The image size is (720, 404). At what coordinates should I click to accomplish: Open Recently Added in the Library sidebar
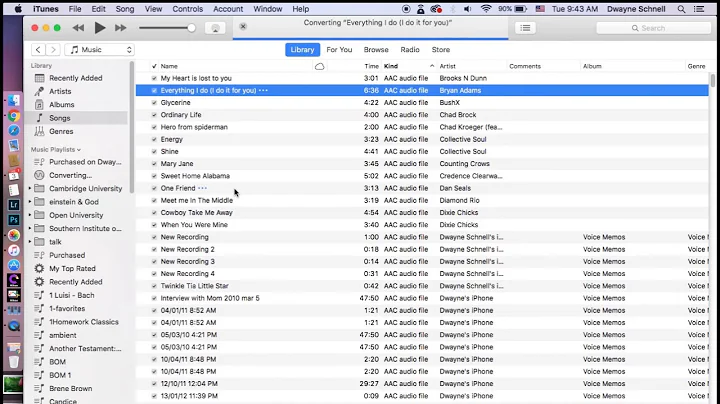click(76, 78)
